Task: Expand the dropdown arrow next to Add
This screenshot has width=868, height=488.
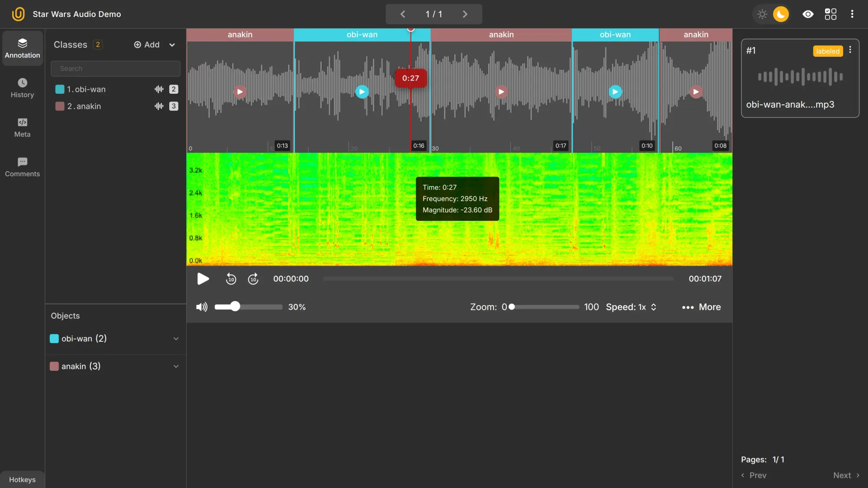Action: point(172,45)
